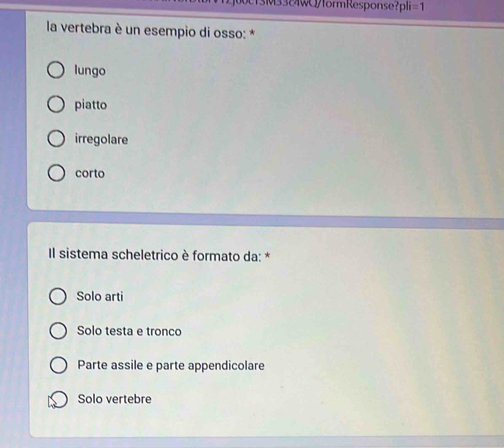Click the 'Solo arti' label text
504x448 pixels.
coord(100,296)
